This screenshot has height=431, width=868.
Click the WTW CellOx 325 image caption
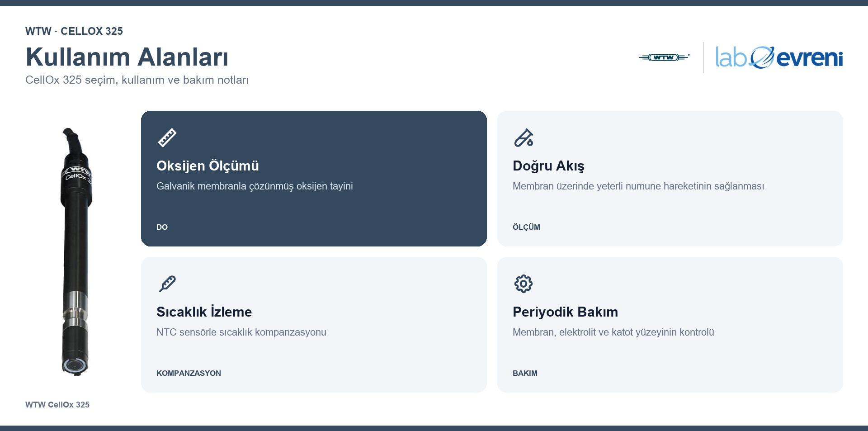coord(57,405)
